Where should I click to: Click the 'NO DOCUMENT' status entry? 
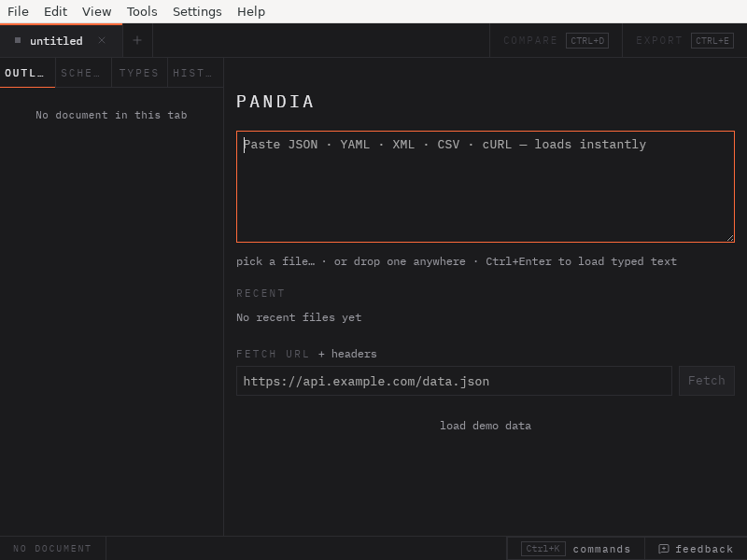tap(52, 549)
